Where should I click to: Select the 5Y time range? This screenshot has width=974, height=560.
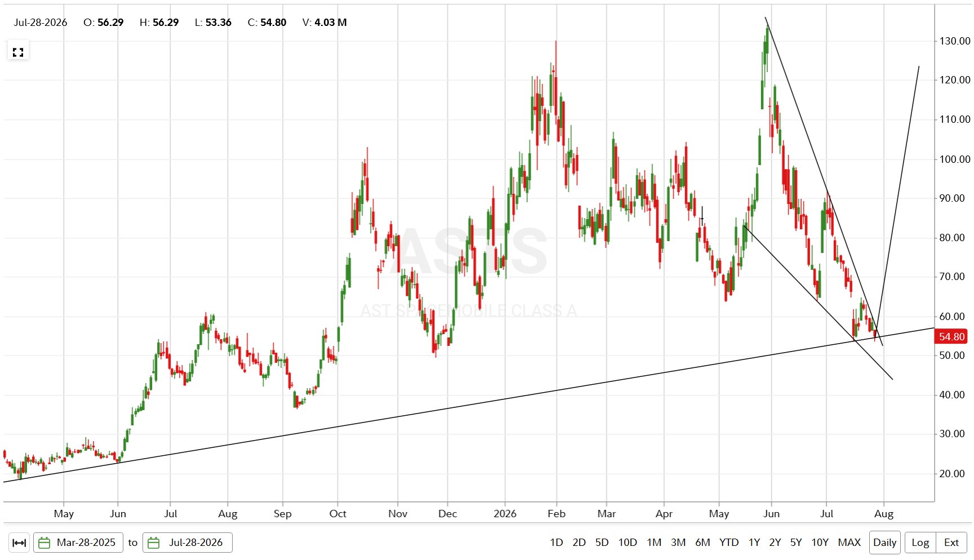pos(796,543)
